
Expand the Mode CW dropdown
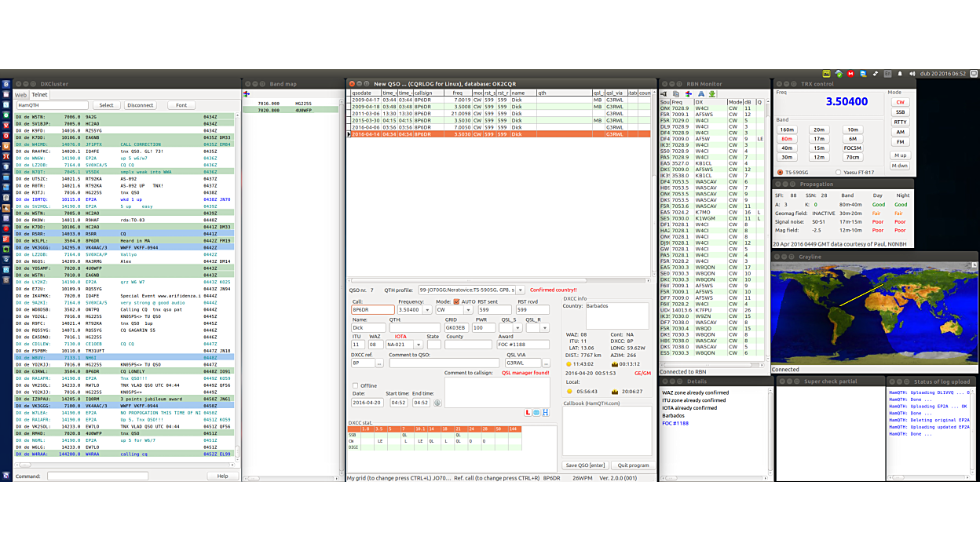(470, 310)
